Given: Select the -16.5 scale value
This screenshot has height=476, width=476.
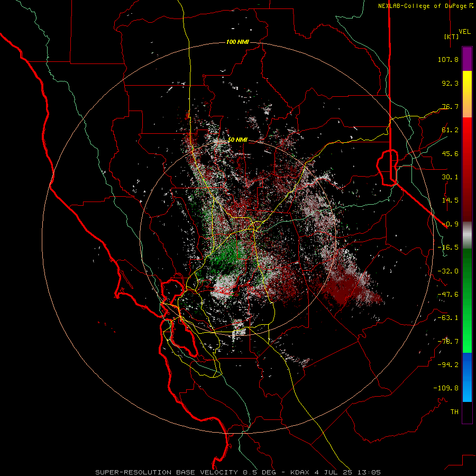Looking at the screenshot, I should pos(448,248).
